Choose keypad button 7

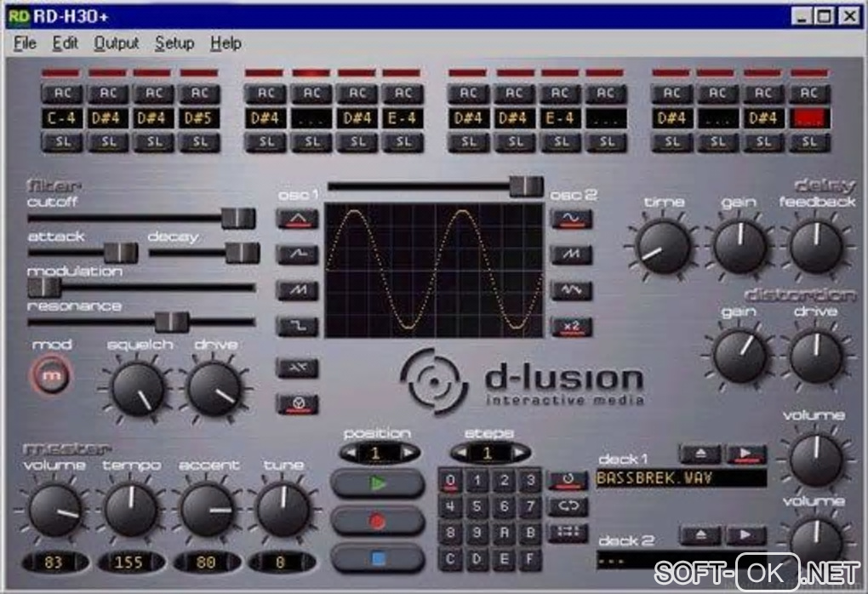(x=530, y=506)
